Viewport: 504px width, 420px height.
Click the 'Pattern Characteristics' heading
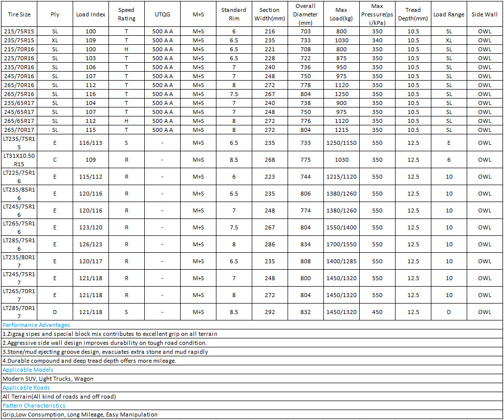(34, 406)
